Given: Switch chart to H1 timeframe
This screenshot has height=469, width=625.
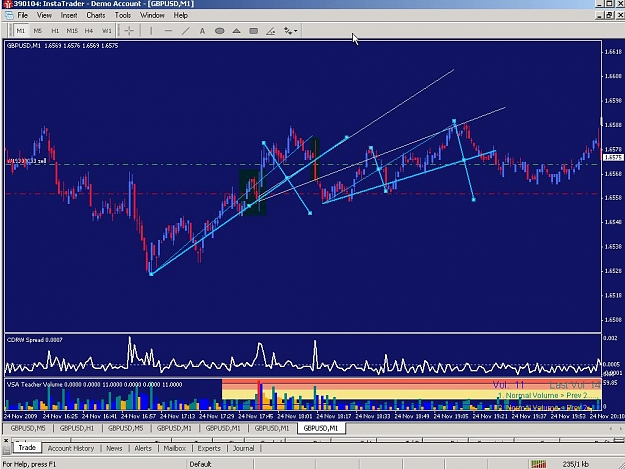Looking at the screenshot, I should 55,31.
